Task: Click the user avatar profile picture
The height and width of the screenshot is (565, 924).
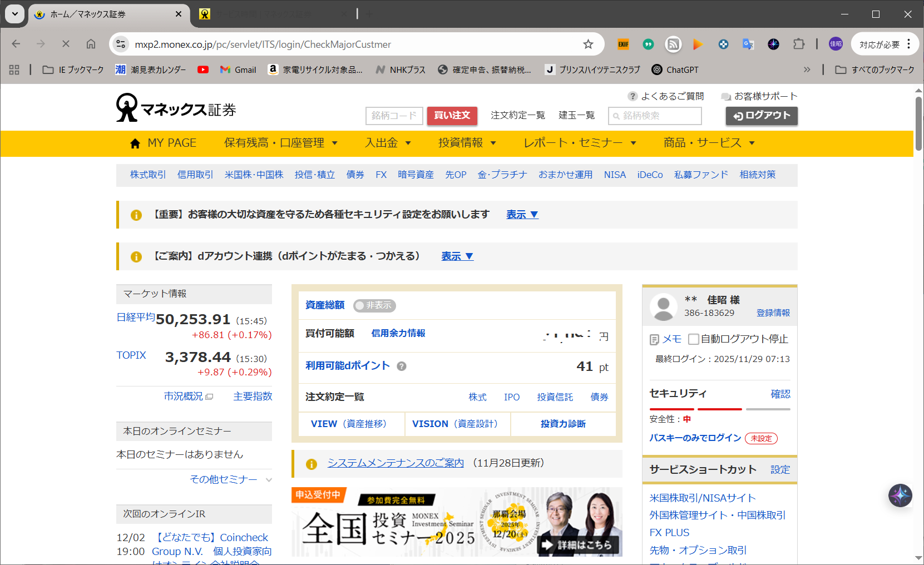Action: click(x=663, y=307)
